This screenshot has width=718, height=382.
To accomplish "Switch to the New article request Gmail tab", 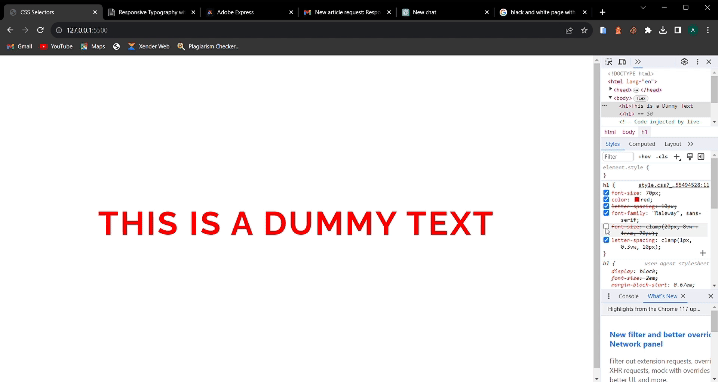I will click(x=347, y=12).
